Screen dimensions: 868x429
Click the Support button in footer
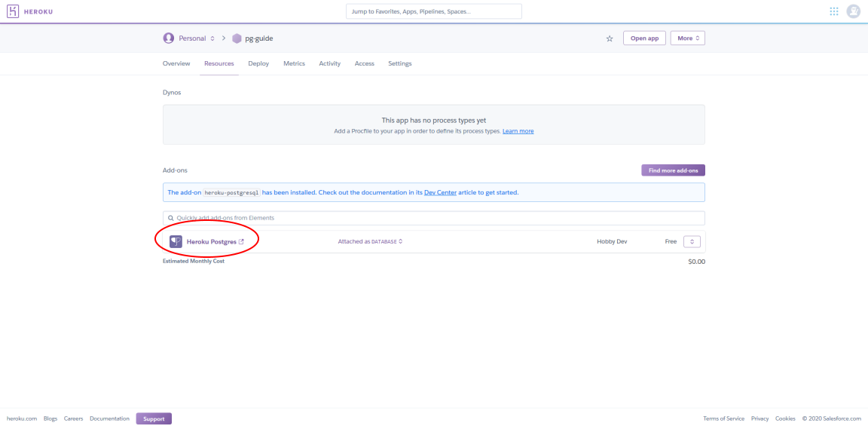154,418
